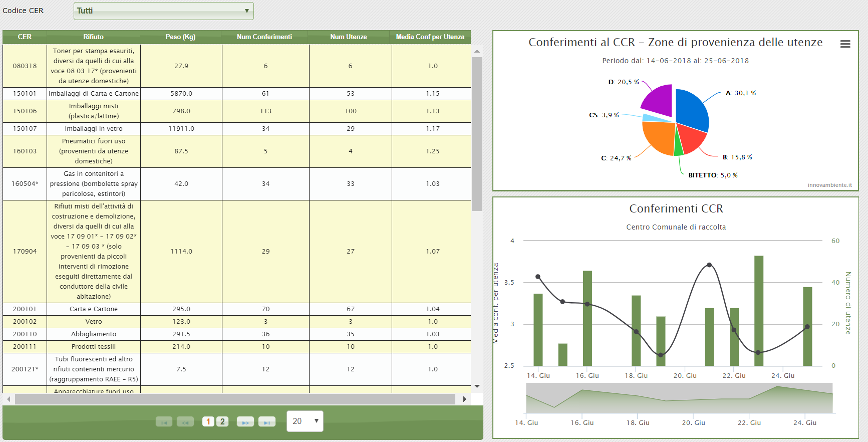The image size is (868, 442).
Task: Click the 'A: 30,1 %' pie label
Action: pos(741,93)
